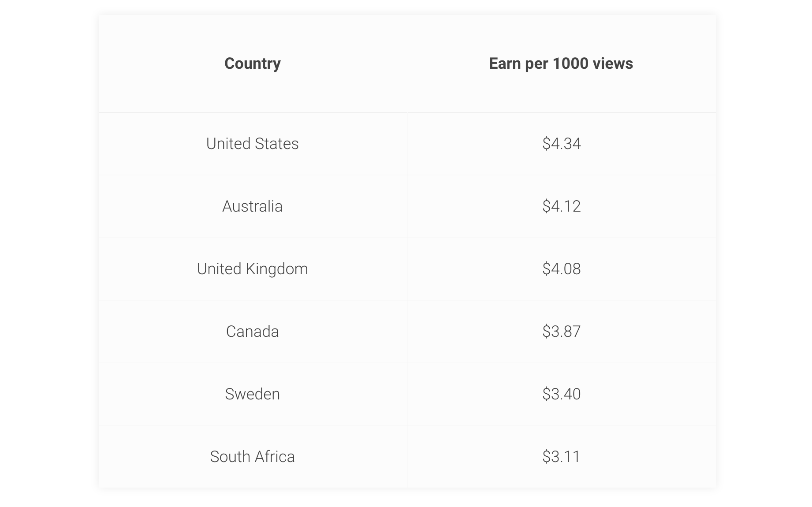Select the $3.87 earnings value

pos(561,332)
